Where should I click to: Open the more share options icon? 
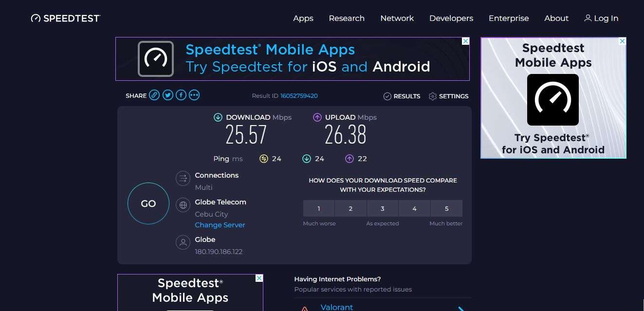coord(194,95)
